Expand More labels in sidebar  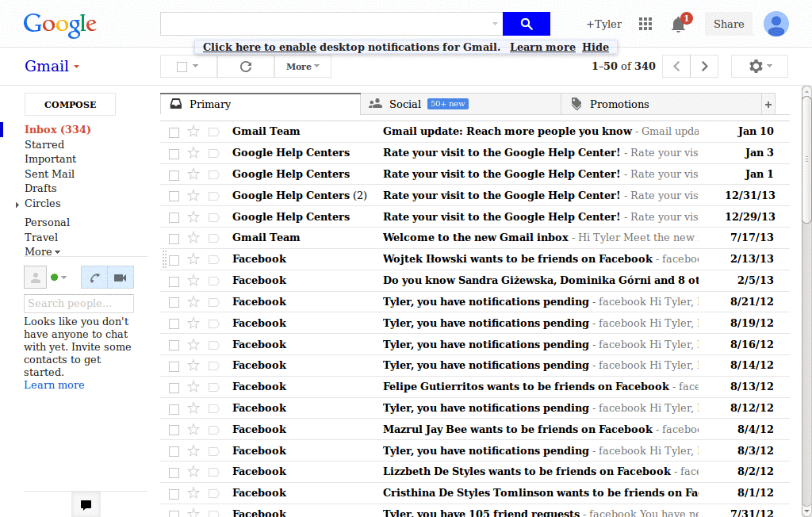43,252
